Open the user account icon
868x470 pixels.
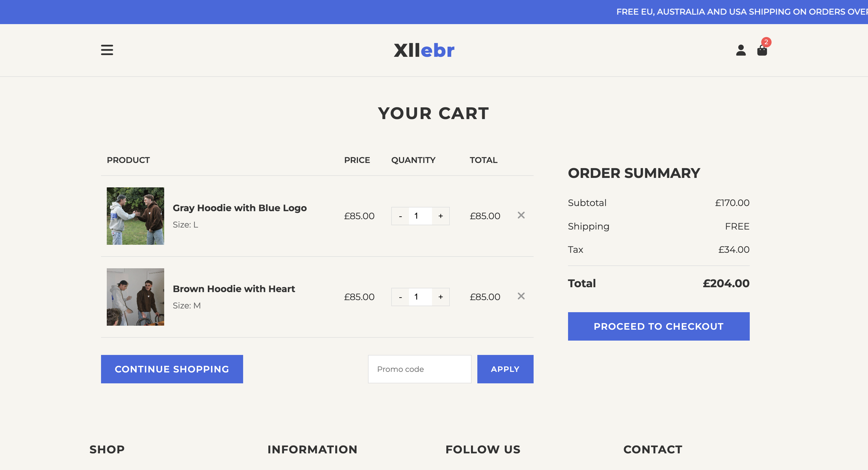click(740, 50)
